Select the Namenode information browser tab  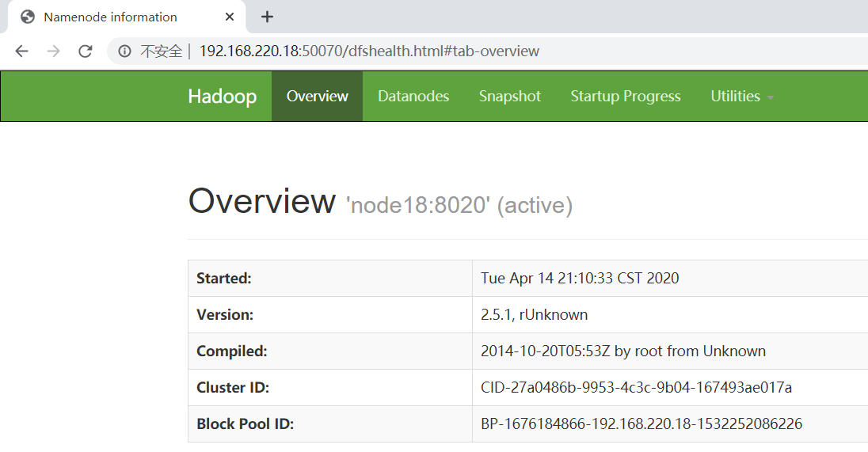[x=127, y=17]
